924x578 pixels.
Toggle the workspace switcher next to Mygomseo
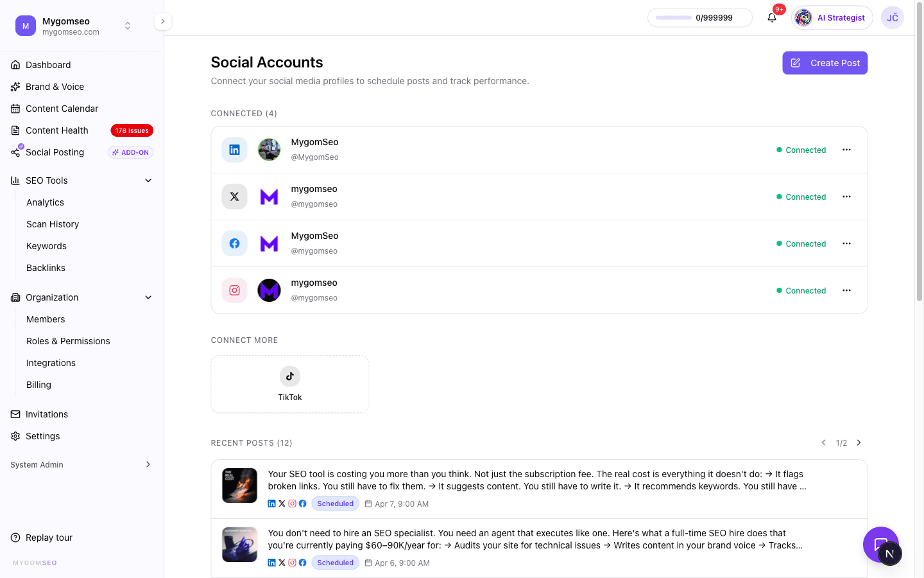point(128,26)
